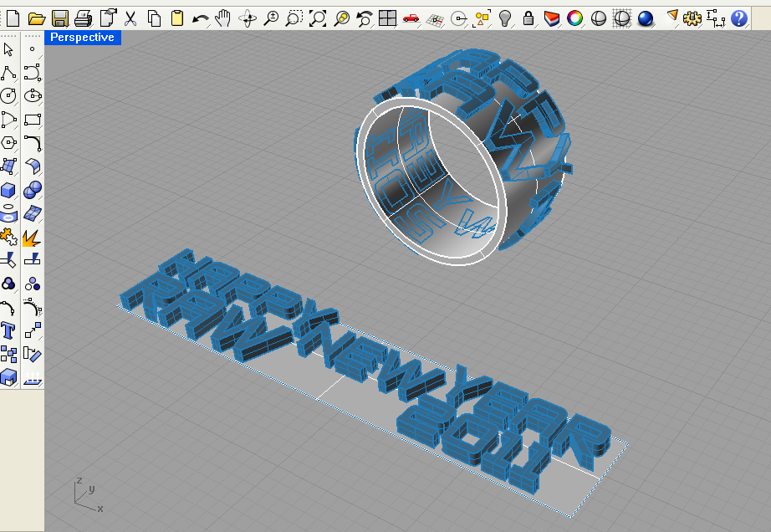
Task: Lock objects with the padlock icon
Action: pyautogui.click(x=528, y=18)
